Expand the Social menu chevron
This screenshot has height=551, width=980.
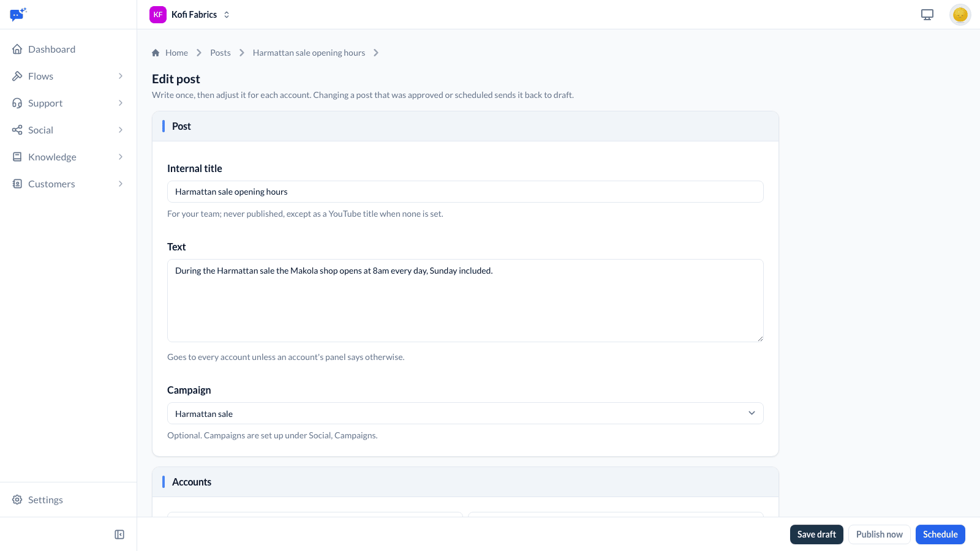click(x=121, y=130)
